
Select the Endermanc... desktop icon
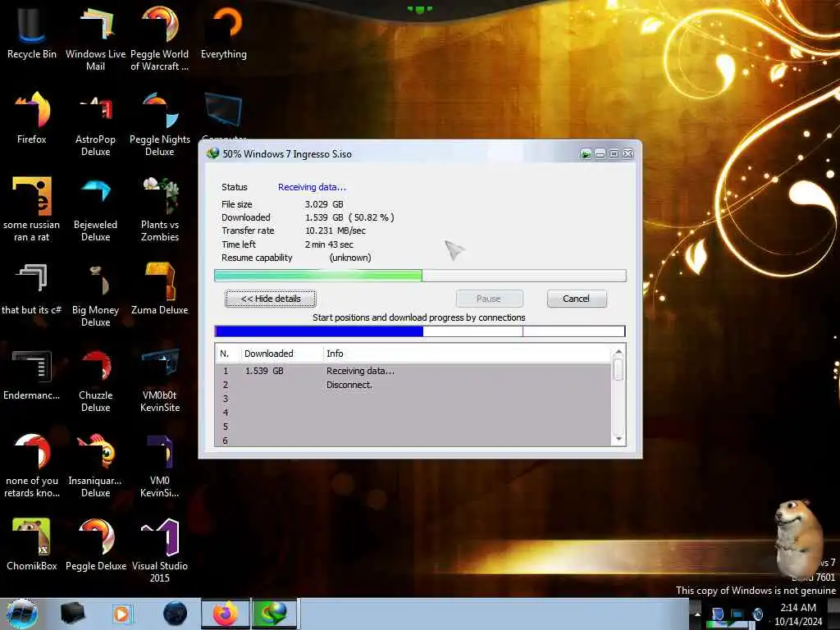click(x=32, y=374)
